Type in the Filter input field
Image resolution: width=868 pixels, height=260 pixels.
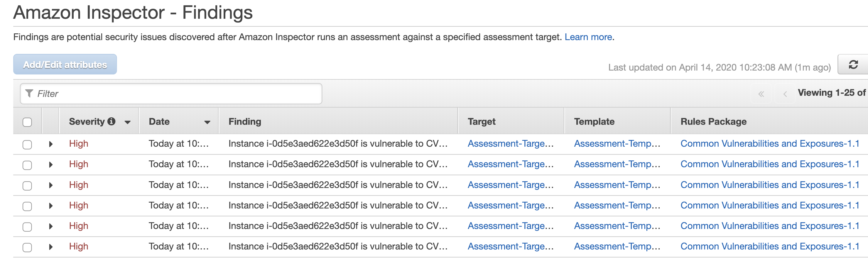click(179, 93)
